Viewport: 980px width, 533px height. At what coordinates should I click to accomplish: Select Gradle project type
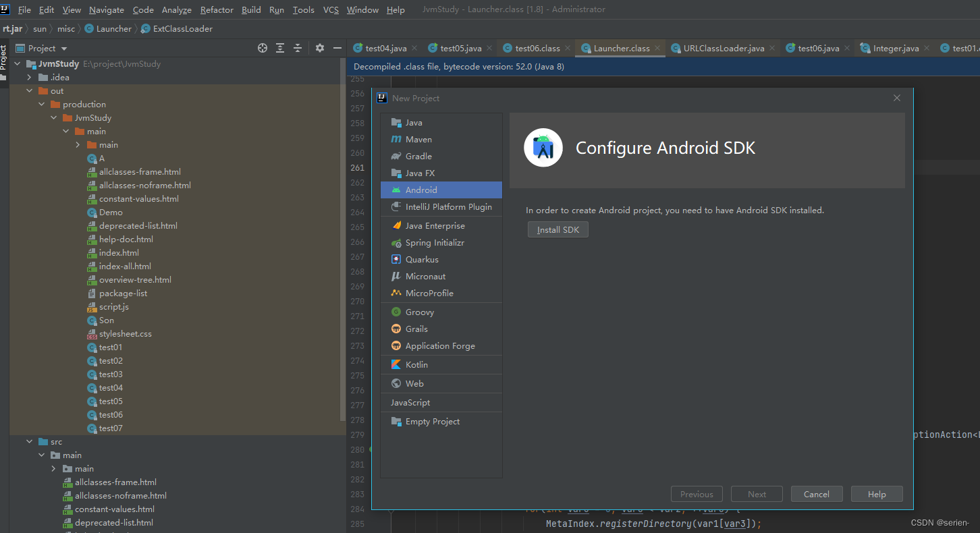(441, 157)
